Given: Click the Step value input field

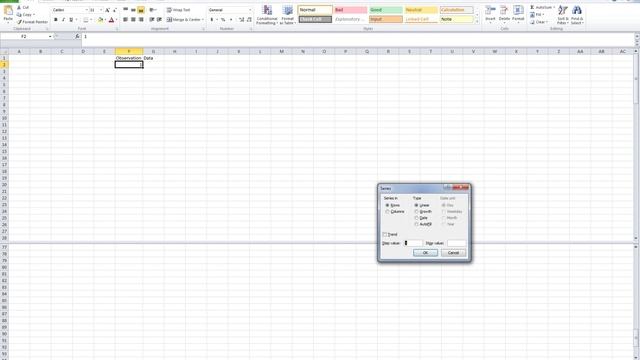Looking at the screenshot, I should [x=413, y=243].
